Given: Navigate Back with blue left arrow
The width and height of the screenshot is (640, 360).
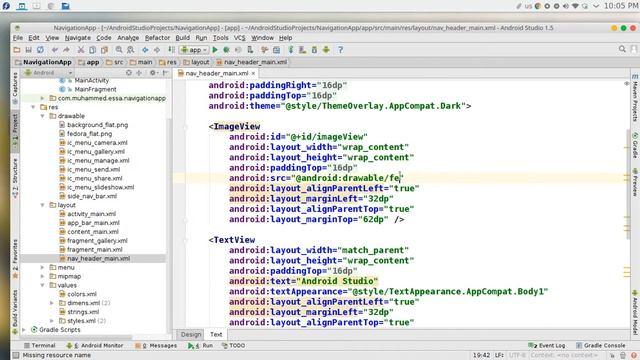Looking at the screenshot, I should click(145, 50).
